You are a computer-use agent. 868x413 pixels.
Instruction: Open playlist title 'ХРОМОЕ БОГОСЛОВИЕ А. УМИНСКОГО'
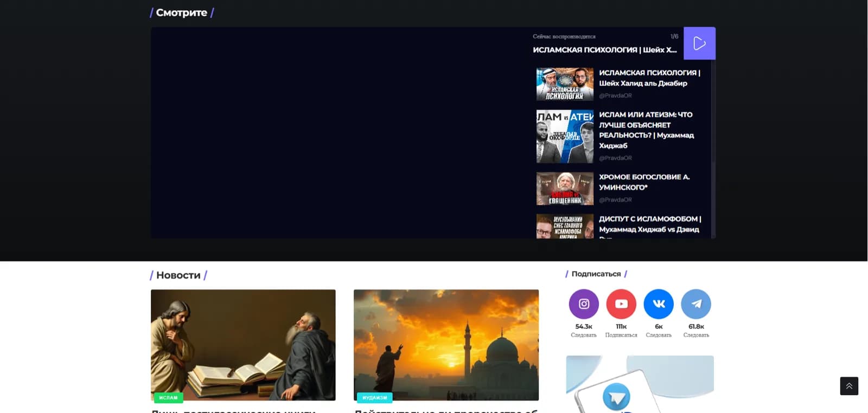click(644, 182)
